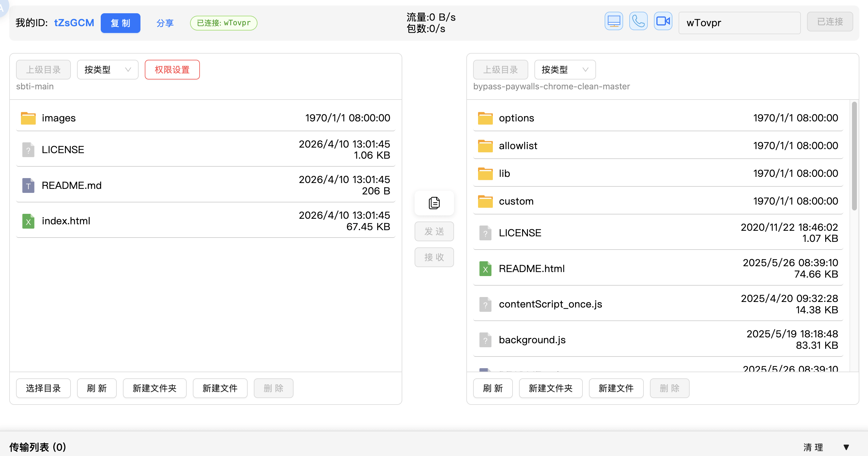Image resolution: width=868 pixels, height=456 pixels.
Task: Select the background.js file row
Action: [x=658, y=340]
